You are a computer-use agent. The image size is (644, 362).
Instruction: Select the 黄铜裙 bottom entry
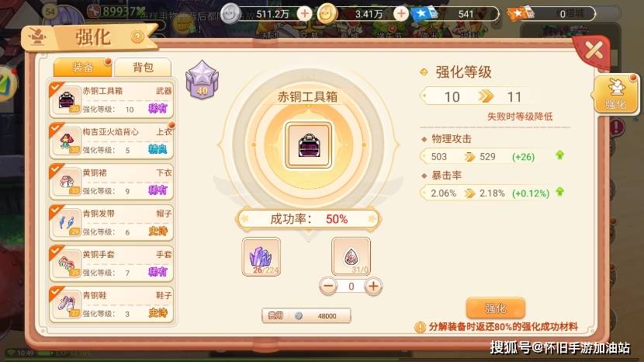click(111, 182)
